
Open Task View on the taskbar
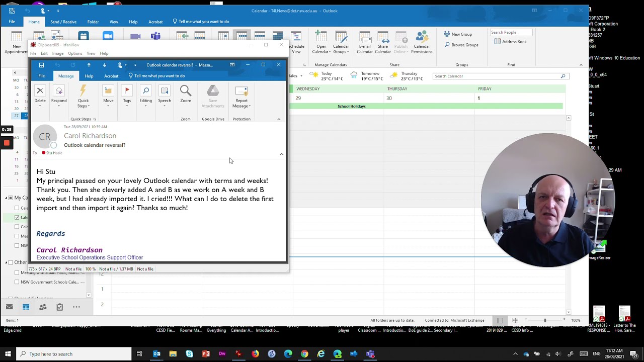coord(139,354)
